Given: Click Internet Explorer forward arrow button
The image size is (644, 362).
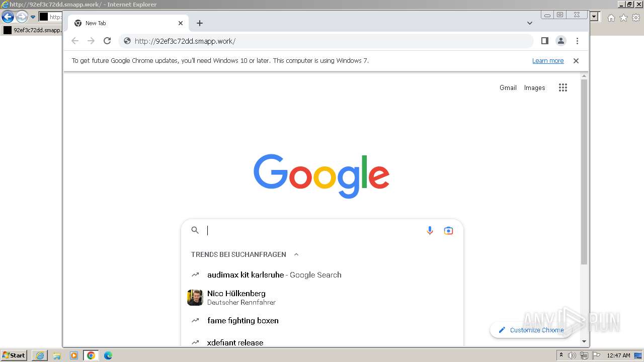Looking at the screenshot, I should click(x=22, y=17).
